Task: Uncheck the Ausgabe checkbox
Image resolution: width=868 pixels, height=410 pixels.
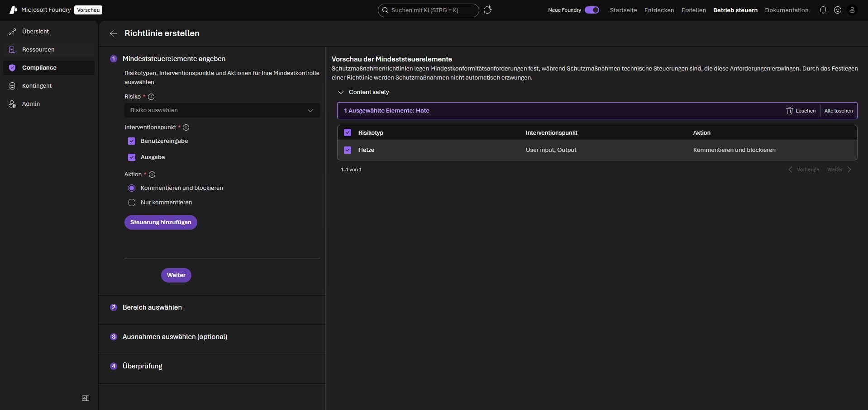Action: pos(132,157)
